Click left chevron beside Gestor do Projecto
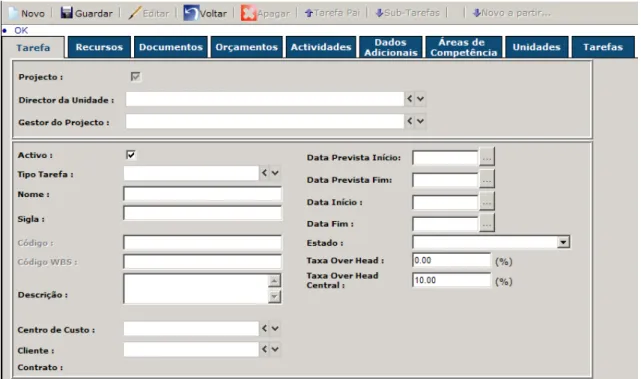The width and height of the screenshot is (641, 379). click(410, 121)
